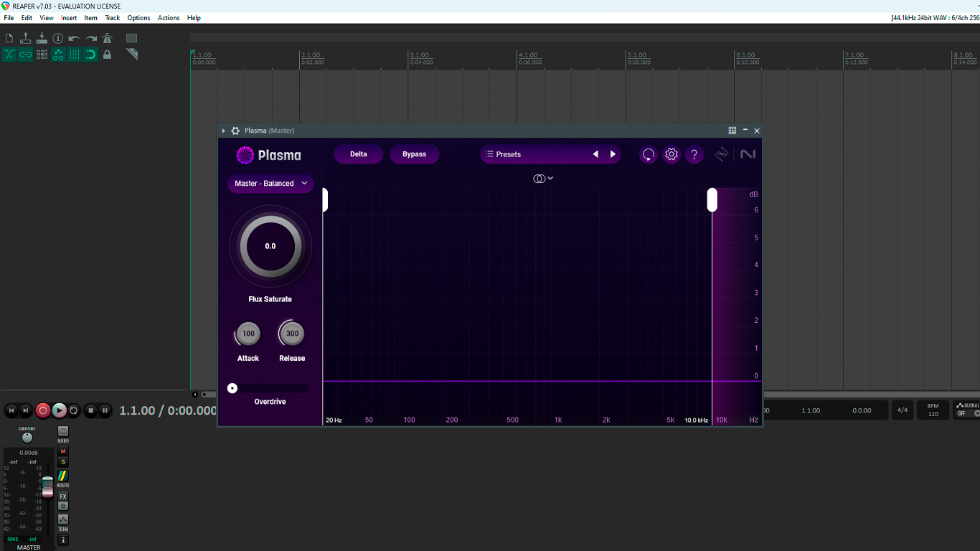Toggle grid lines button
Viewport: 980px width, 551px height.
click(x=75, y=55)
